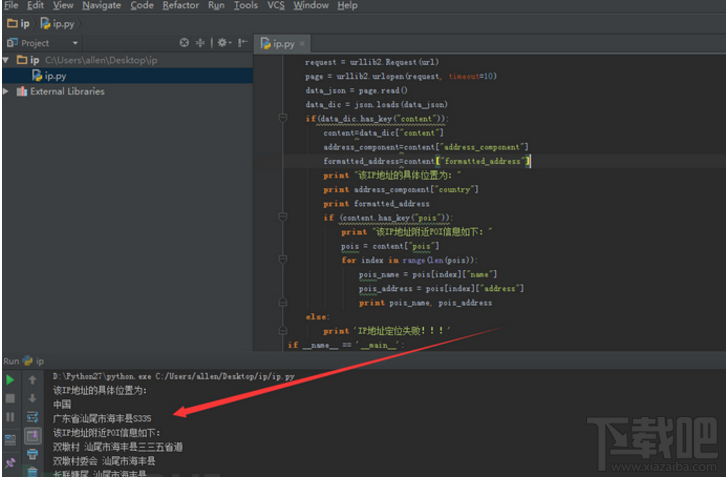Open the View menu

coord(63,6)
